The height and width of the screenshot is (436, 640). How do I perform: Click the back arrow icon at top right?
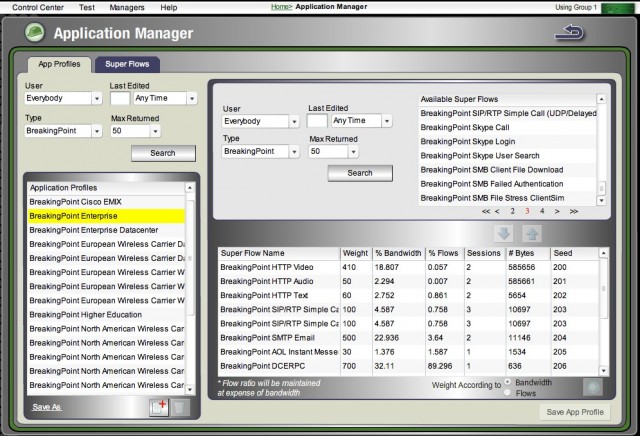click(569, 32)
